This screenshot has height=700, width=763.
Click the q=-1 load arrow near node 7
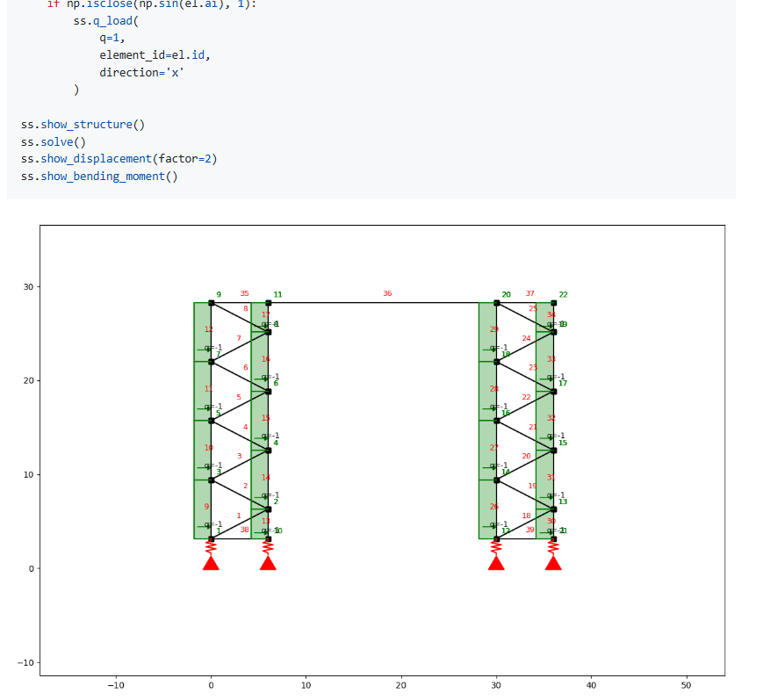tap(210, 349)
